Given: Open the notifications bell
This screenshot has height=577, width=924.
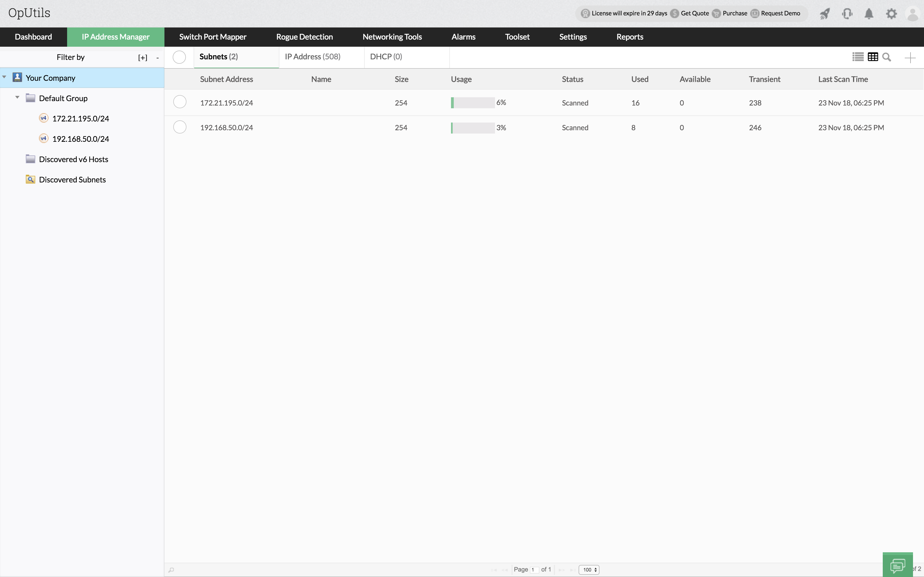Looking at the screenshot, I should tap(869, 14).
